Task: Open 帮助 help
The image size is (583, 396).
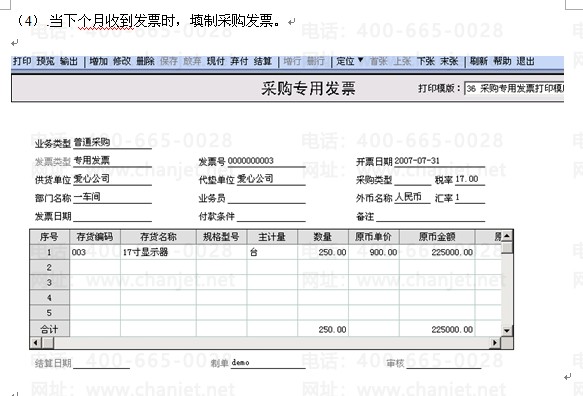Action: click(x=502, y=61)
